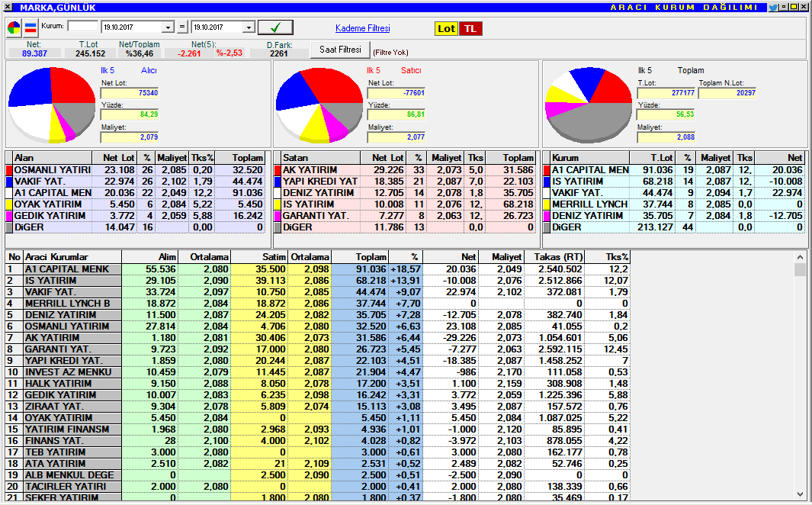Sort by the Alim column header
This screenshot has height=505, width=812.
150,257
